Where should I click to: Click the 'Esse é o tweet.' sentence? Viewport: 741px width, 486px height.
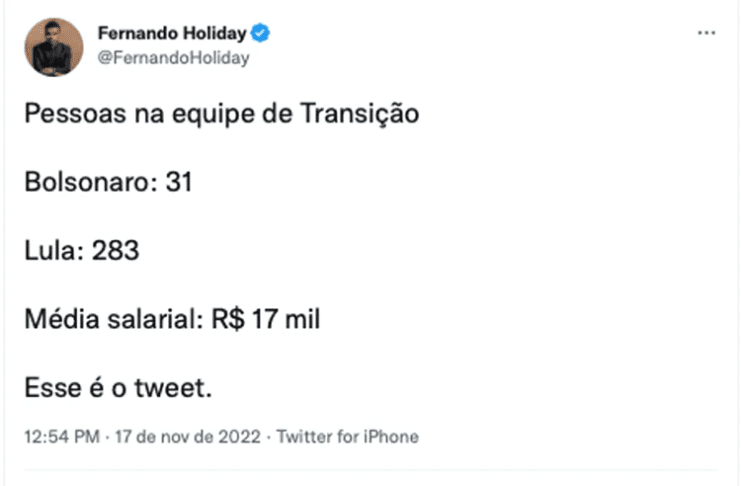pyautogui.click(x=118, y=388)
